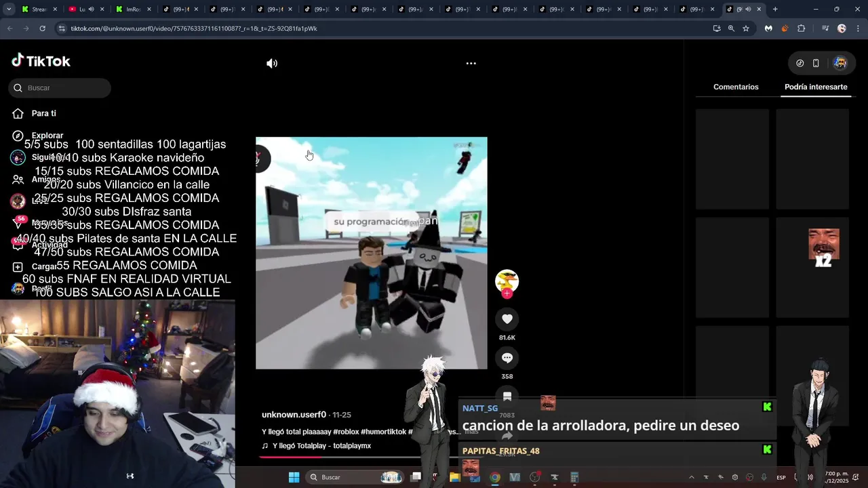This screenshot has width=868, height=488.
Task: Reload the TikTok page
Action: click(x=42, y=28)
